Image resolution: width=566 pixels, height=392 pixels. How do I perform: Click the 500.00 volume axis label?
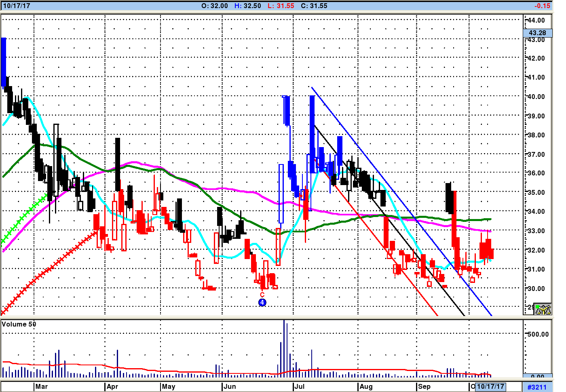[539, 334]
